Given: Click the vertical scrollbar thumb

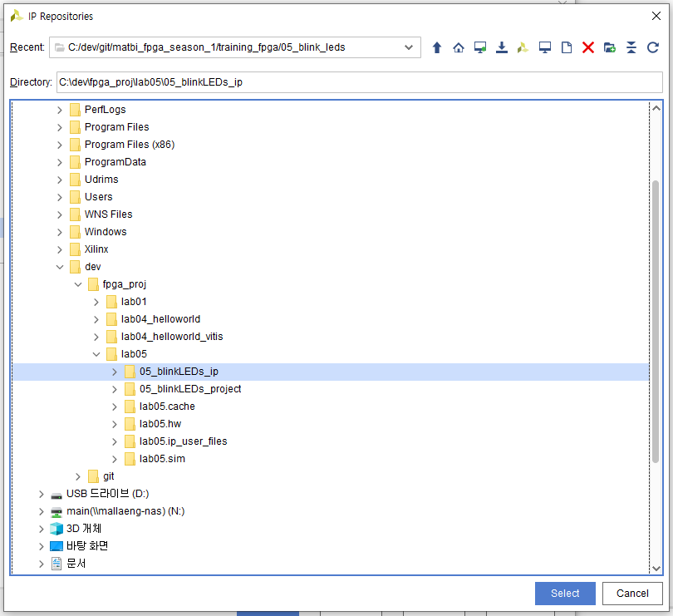Looking at the screenshot, I should tap(656, 322).
